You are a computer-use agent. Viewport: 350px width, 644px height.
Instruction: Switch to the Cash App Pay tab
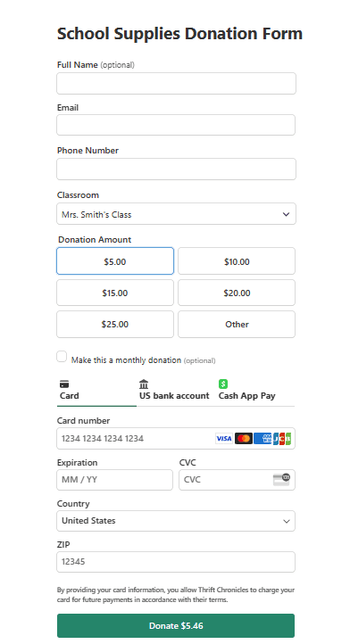(246, 390)
